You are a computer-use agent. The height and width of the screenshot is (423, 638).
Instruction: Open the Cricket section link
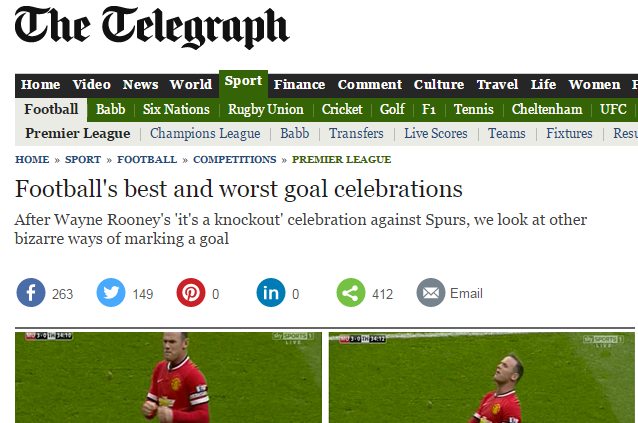tap(342, 109)
